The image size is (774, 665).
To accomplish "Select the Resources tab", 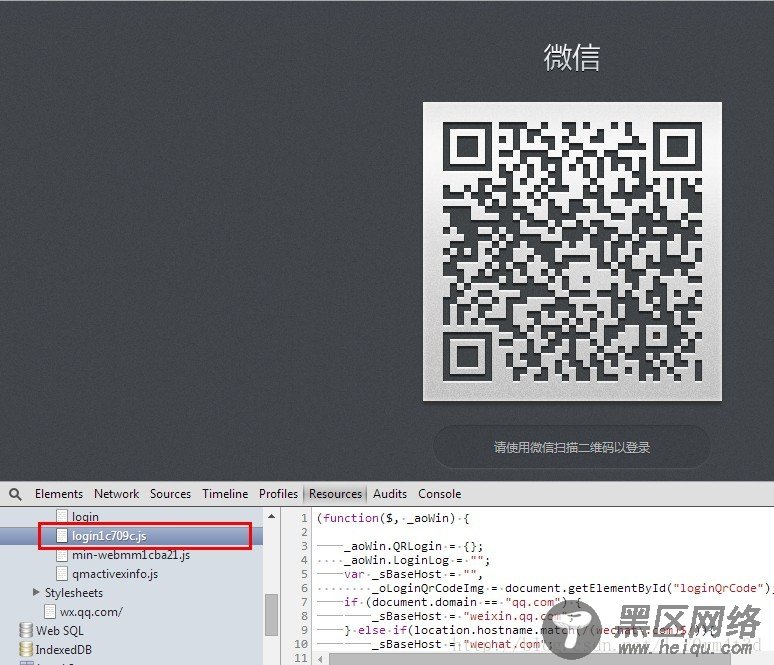I will (335, 494).
